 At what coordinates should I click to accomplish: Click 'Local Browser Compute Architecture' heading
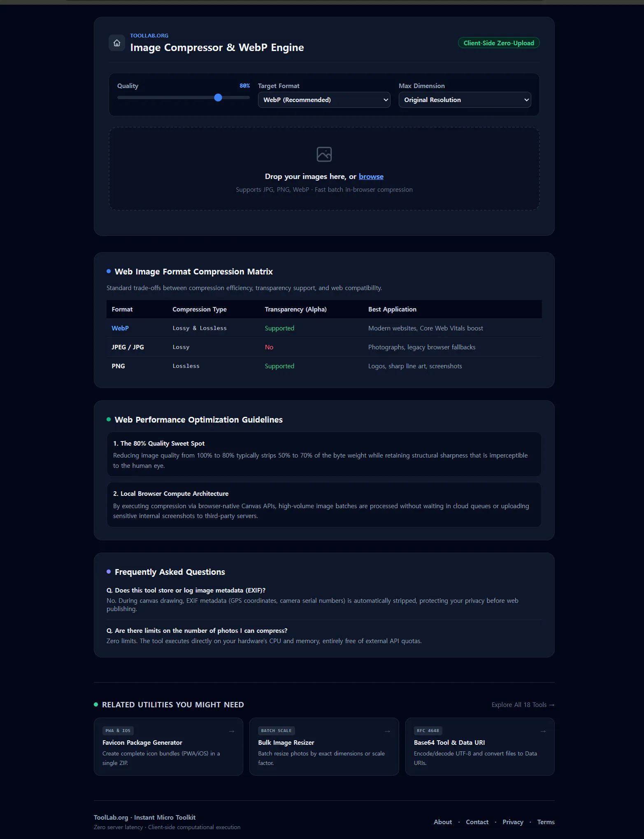point(171,494)
